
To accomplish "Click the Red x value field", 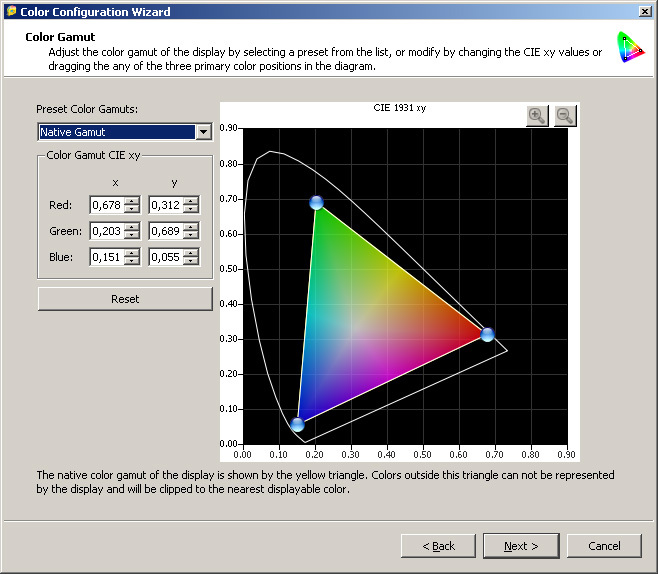I will click(x=107, y=205).
